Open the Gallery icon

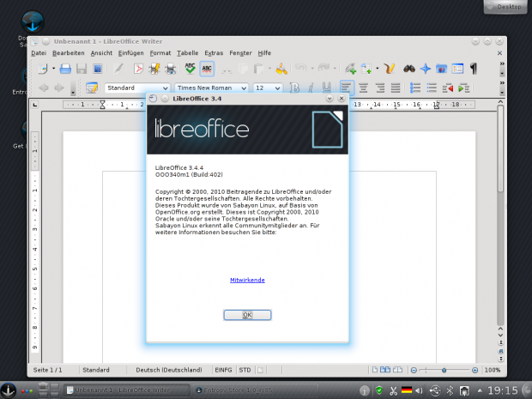(441, 69)
